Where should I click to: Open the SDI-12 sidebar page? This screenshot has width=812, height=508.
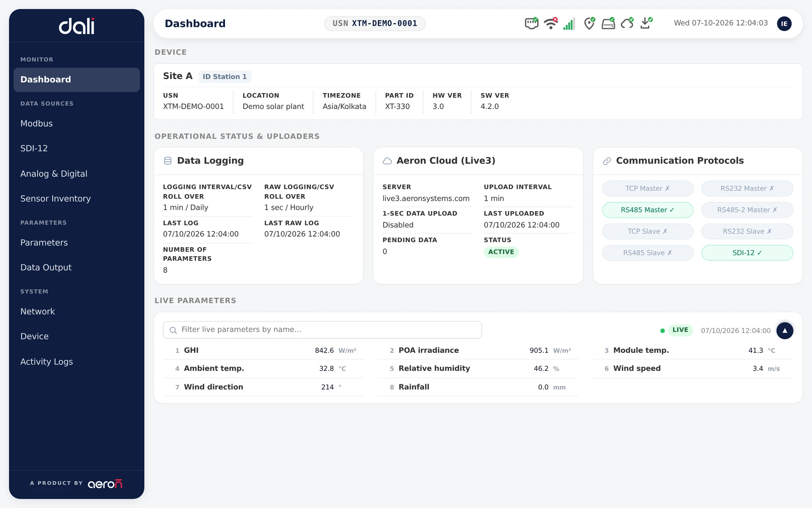(x=77, y=148)
